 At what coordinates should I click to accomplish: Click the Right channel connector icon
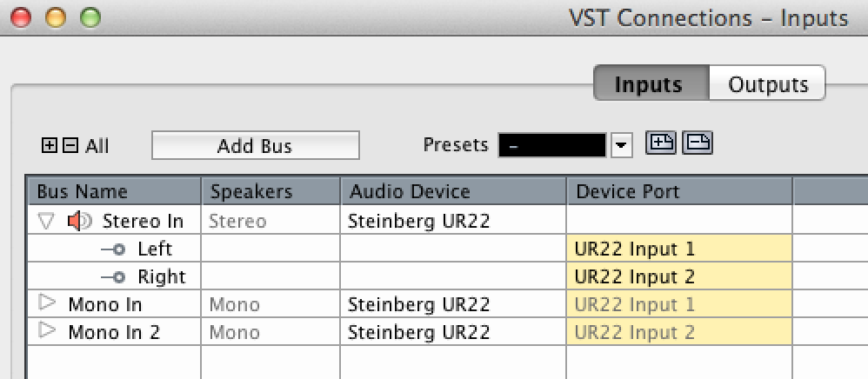coord(113,277)
